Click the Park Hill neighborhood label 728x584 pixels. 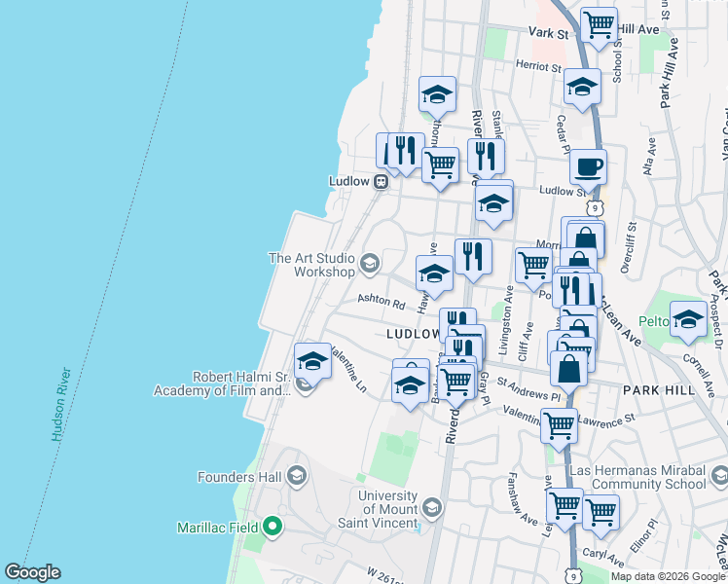659,390
